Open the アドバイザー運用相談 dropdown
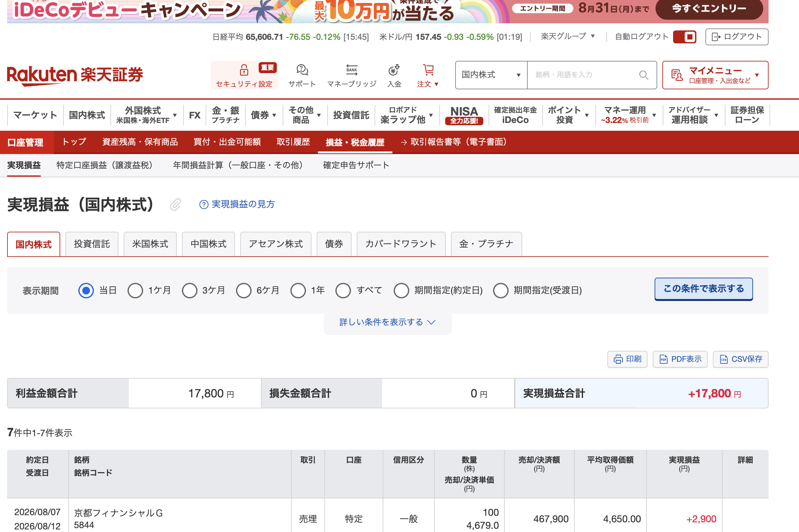799x532 pixels. pos(693,115)
